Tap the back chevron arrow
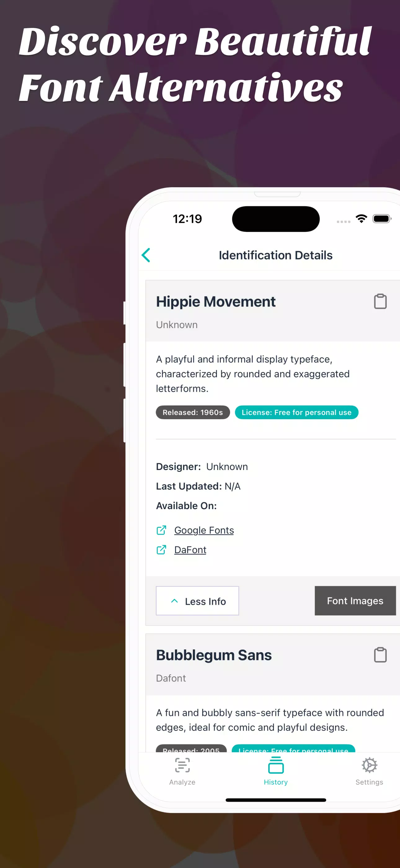Viewport: 400px width, 868px height. (146, 255)
